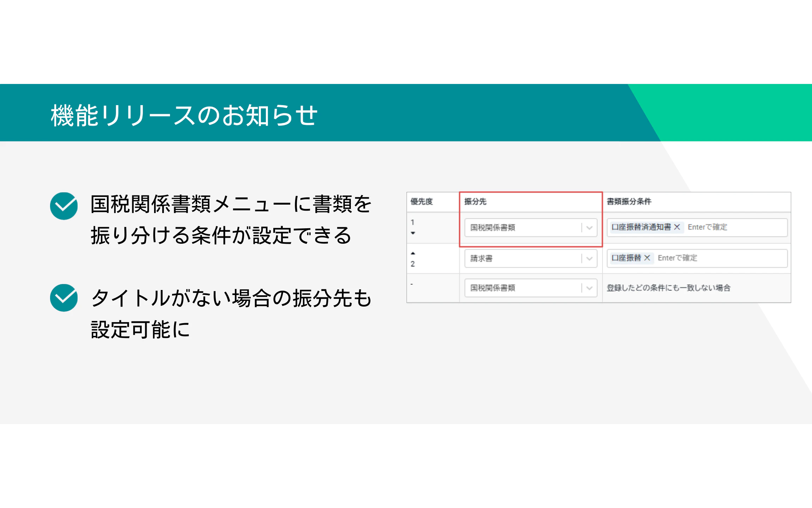Click the 優先度 column header

(421, 202)
